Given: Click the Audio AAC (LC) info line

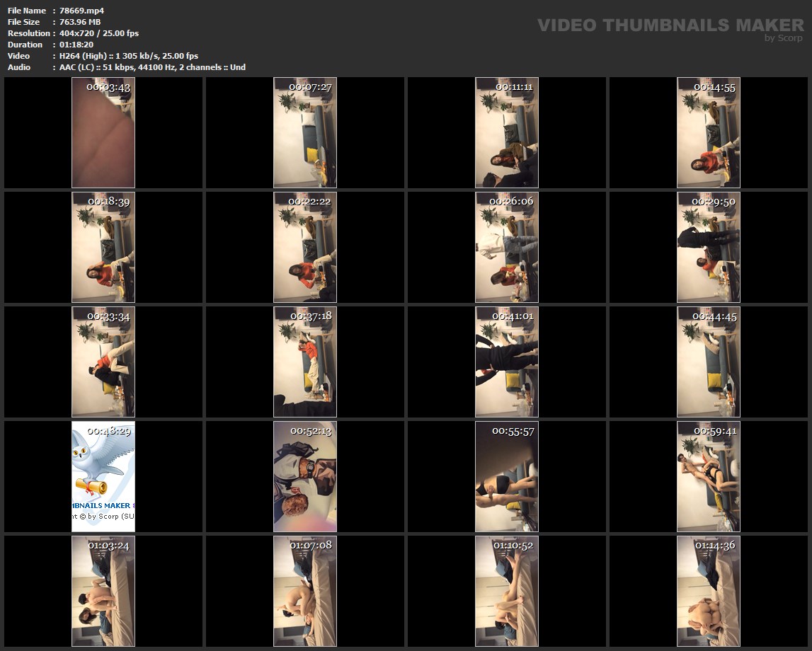Looking at the screenshot, I should point(152,67).
